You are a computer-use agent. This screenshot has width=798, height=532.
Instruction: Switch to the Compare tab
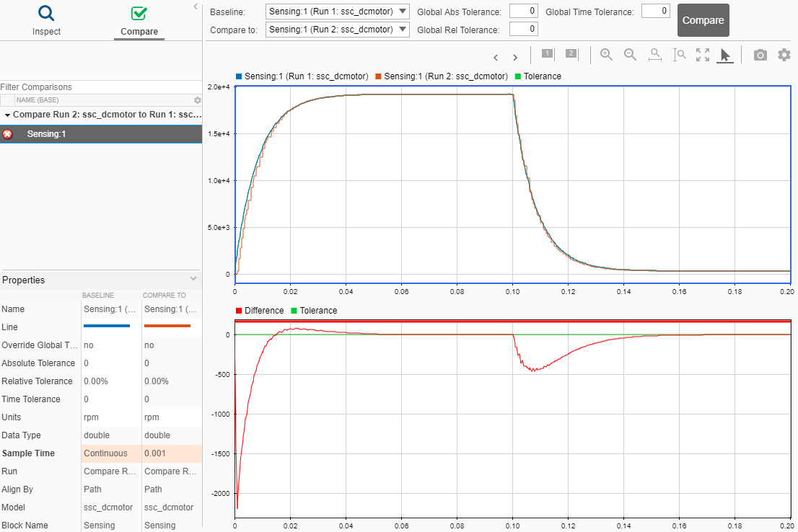tap(139, 19)
